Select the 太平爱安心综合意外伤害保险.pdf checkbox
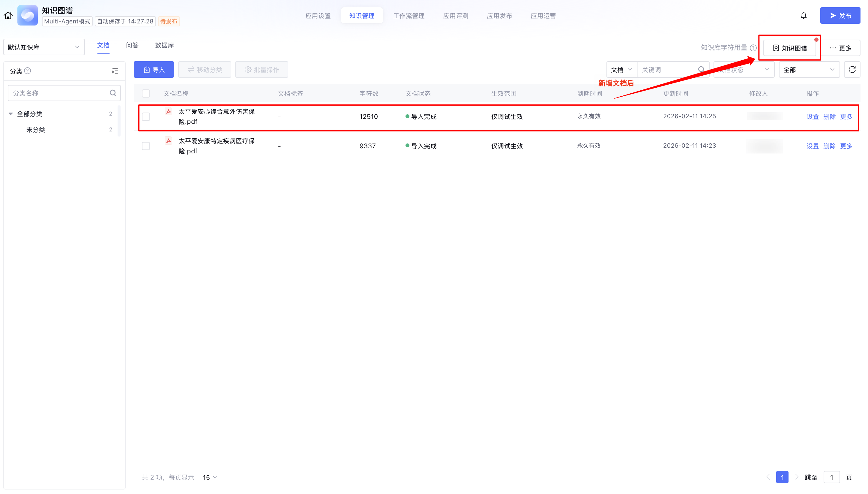 [x=146, y=117]
